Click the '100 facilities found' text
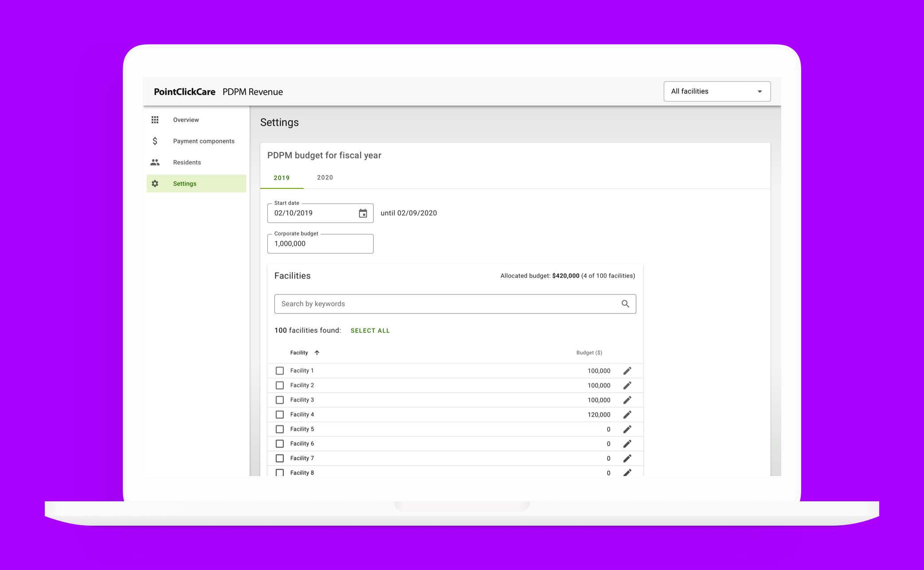 (x=308, y=330)
